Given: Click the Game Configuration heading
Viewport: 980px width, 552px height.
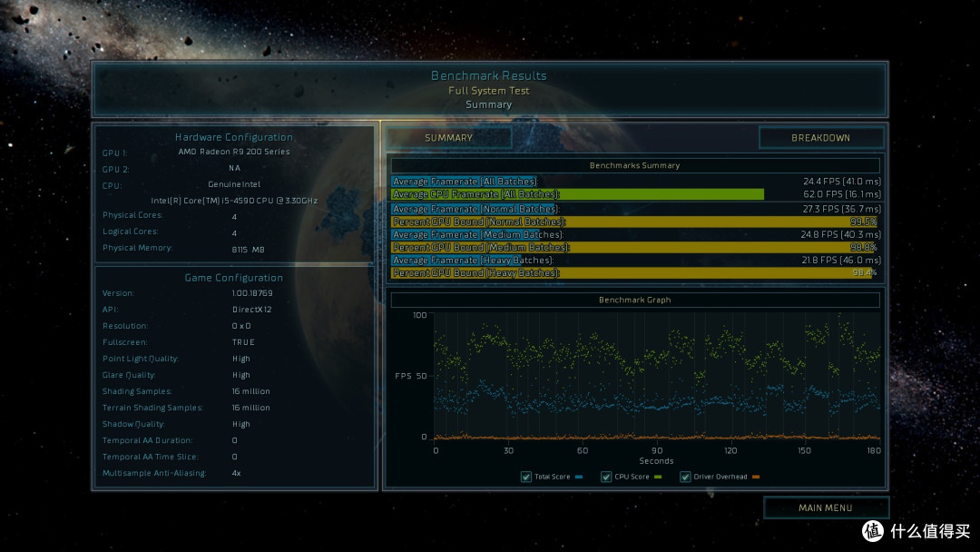Looking at the screenshot, I should point(234,278).
